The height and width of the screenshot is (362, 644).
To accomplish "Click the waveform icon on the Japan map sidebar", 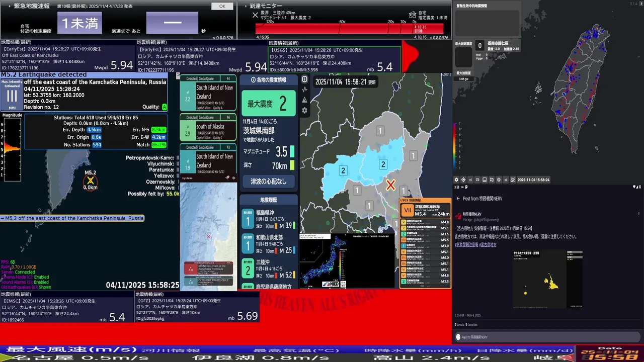I will [304, 89].
